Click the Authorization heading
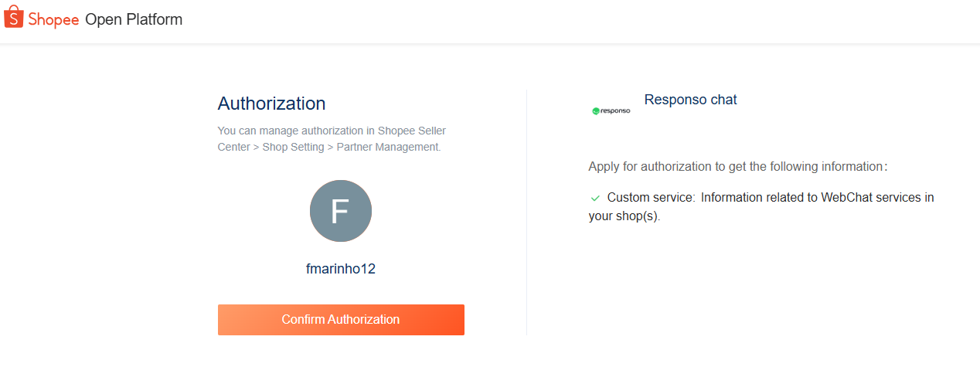This screenshot has width=980, height=367. [271, 104]
